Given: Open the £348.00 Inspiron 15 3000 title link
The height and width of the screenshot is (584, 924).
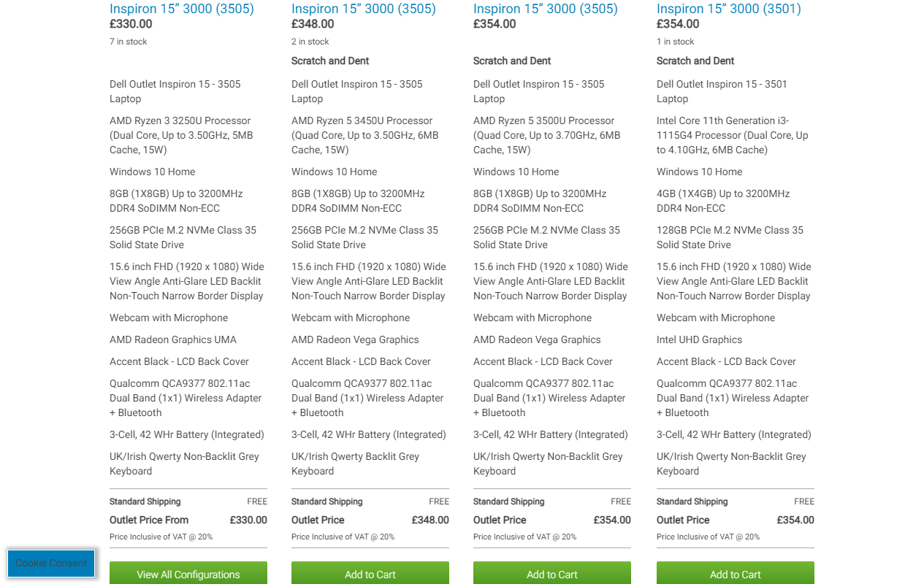Looking at the screenshot, I should click(364, 9).
